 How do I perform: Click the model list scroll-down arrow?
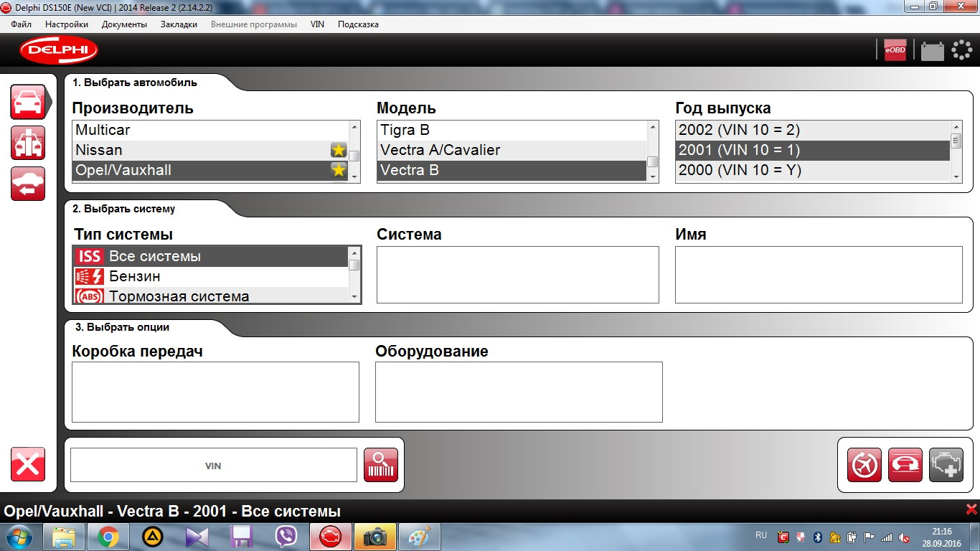point(653,176)
